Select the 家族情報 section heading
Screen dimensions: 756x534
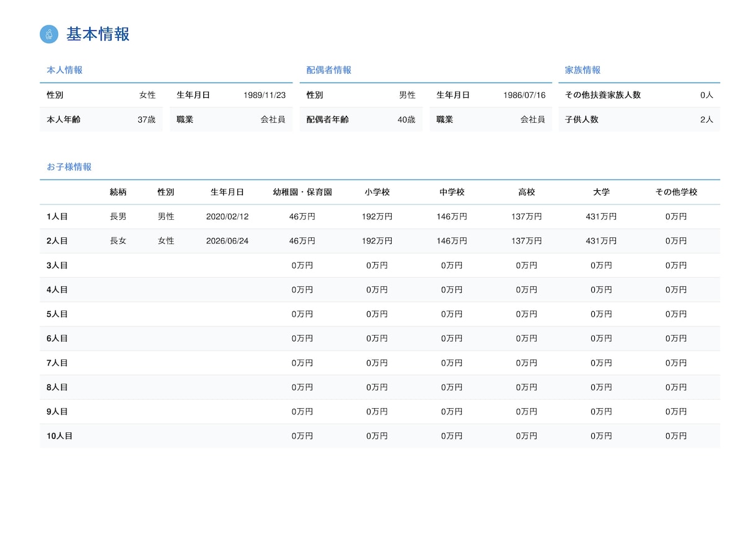coord(582,70)
